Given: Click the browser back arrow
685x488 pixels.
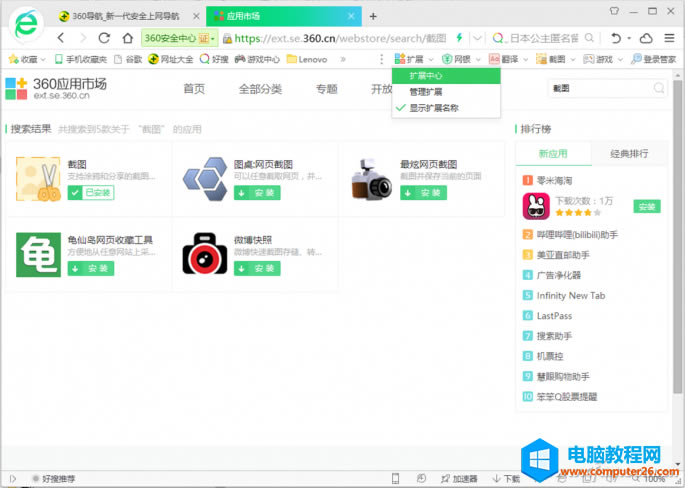Looking at the screenshot, I should click(61, 38).
